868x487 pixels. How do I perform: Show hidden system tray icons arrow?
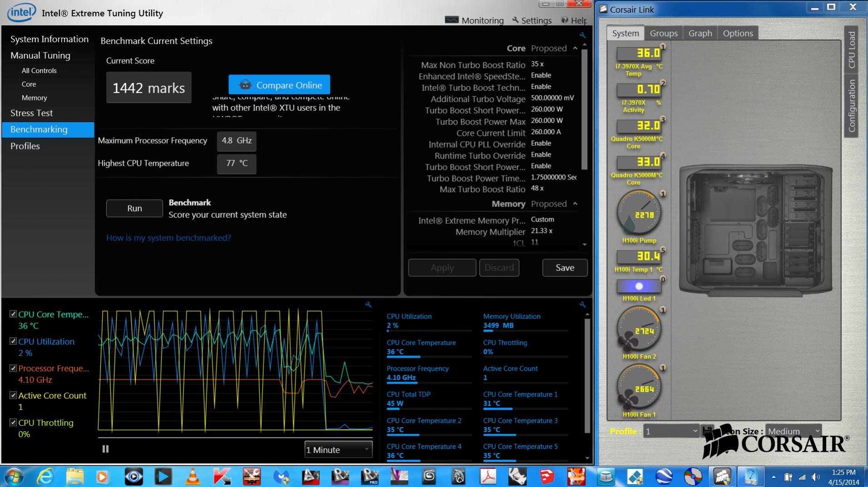pos(774,477)
